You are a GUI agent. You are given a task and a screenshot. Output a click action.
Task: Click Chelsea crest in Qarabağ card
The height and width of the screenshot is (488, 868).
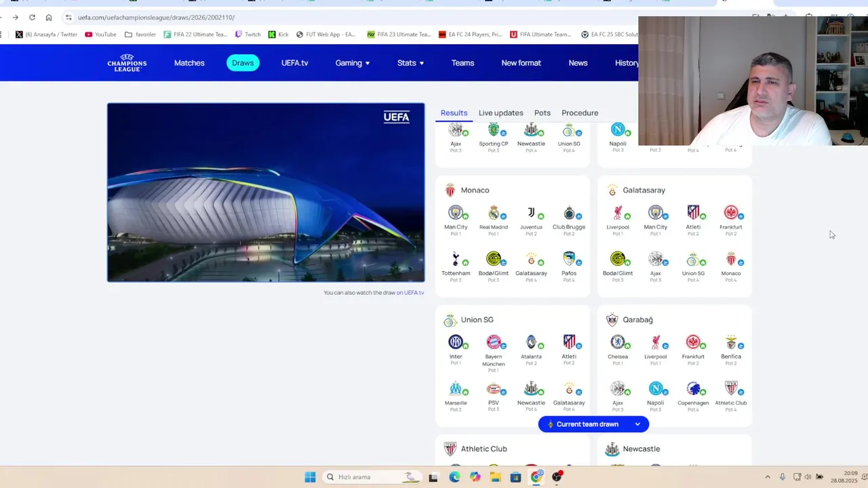pos(618,342)
